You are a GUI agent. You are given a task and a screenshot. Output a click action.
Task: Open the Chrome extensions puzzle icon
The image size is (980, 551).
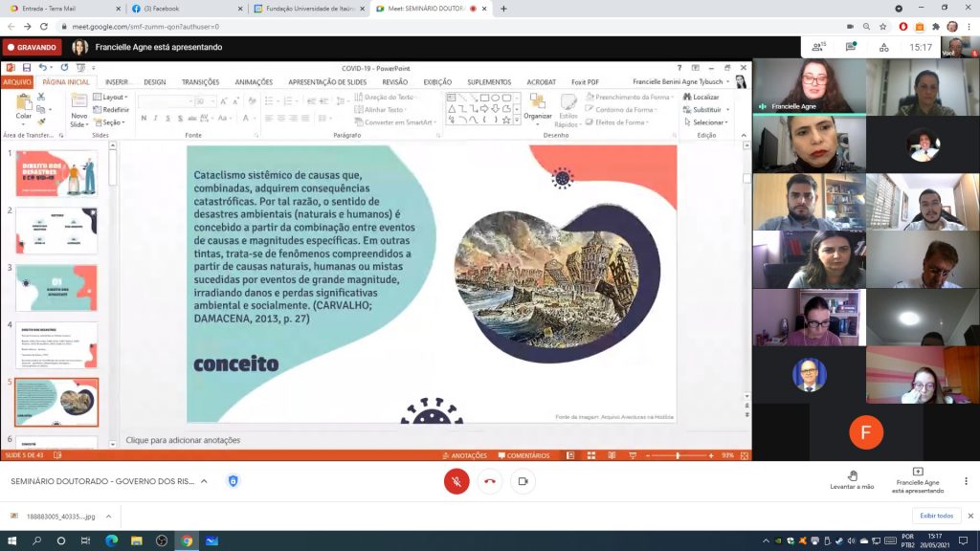934,27
